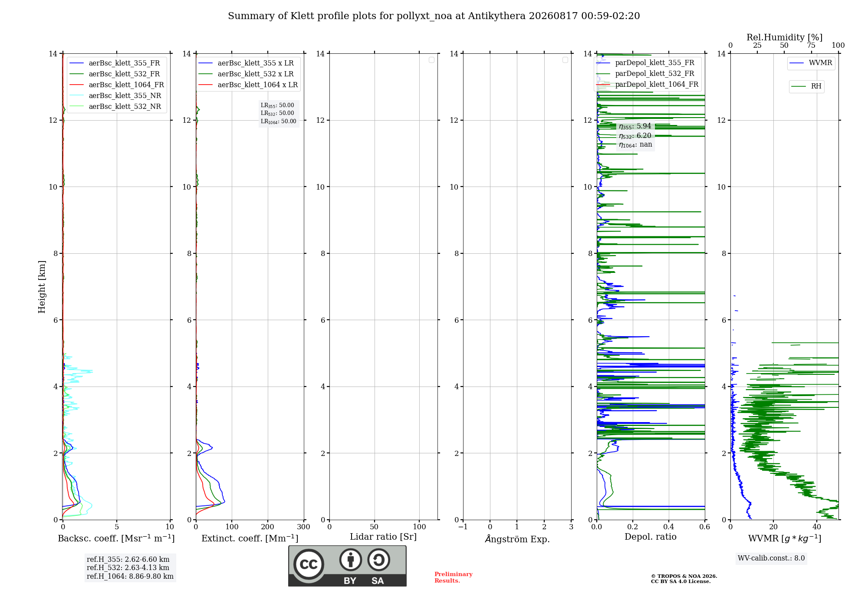Select legend entry parDepol_klett_355_FR

click(x=646, y=63)
